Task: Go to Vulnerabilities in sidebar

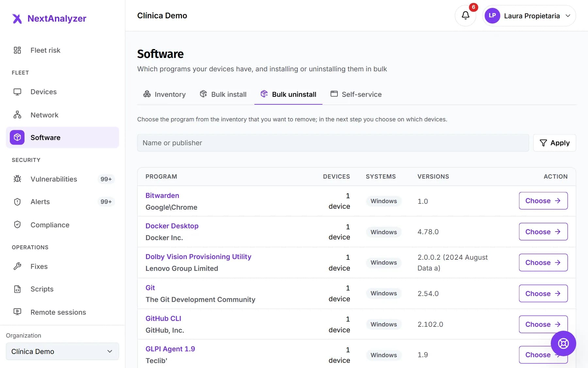Action: 62,179
